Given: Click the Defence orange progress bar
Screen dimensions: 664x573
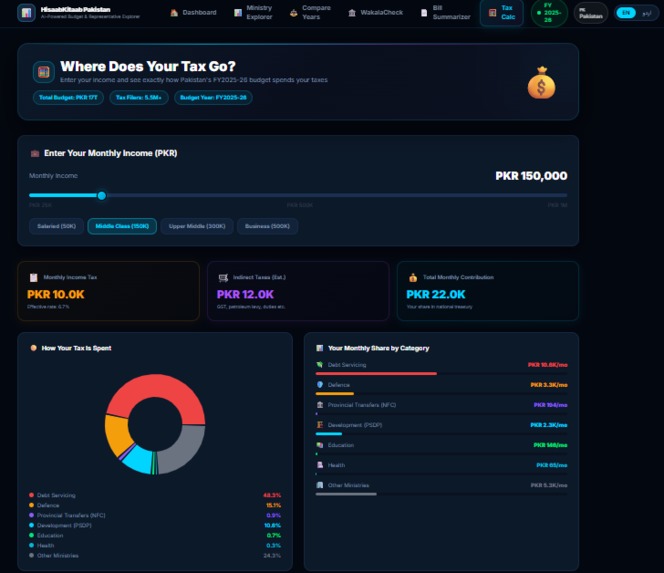Looking at the screenshot, I should 335,393.
